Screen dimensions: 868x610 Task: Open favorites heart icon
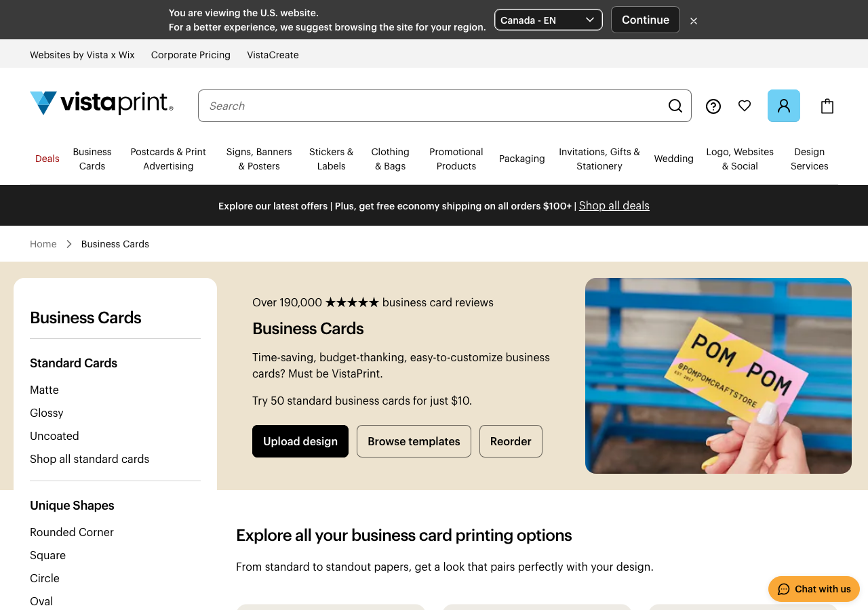pos(745,106)
